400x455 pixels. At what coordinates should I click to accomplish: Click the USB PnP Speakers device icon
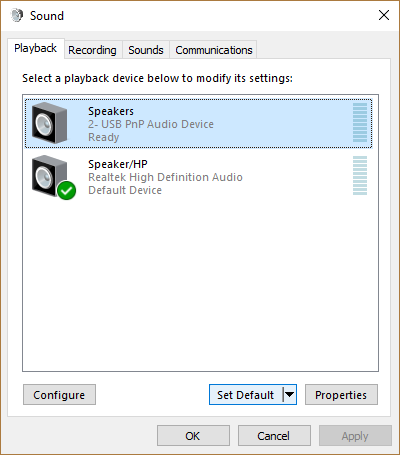coord(49,123)
